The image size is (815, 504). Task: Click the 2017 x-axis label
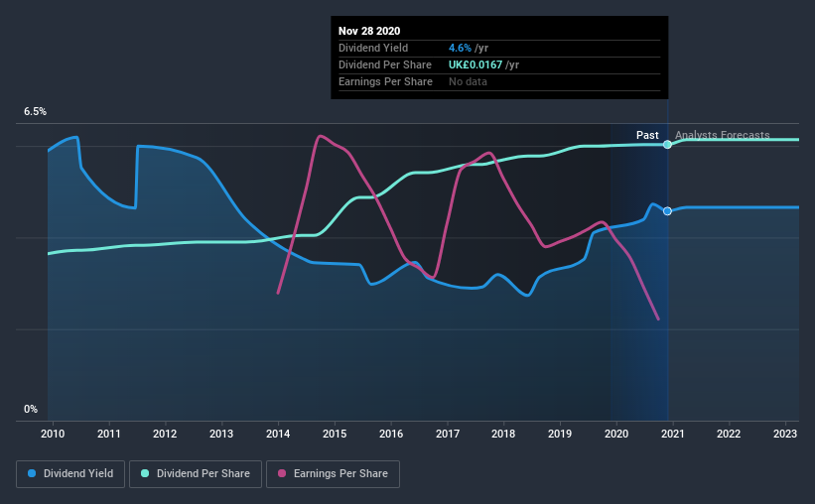(448, 434)
